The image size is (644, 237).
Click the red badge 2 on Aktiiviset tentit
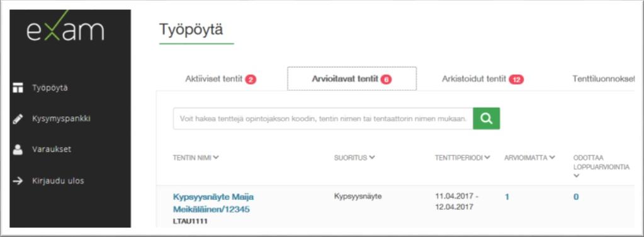click(x=251, y=80)
